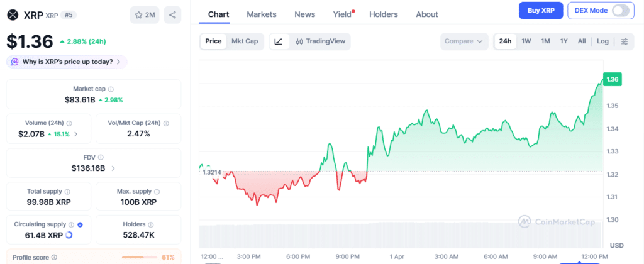Open chart settings sliders icon
Viewport: 644px width, 264px height.
pyautogui.click(x=625, y=41)
